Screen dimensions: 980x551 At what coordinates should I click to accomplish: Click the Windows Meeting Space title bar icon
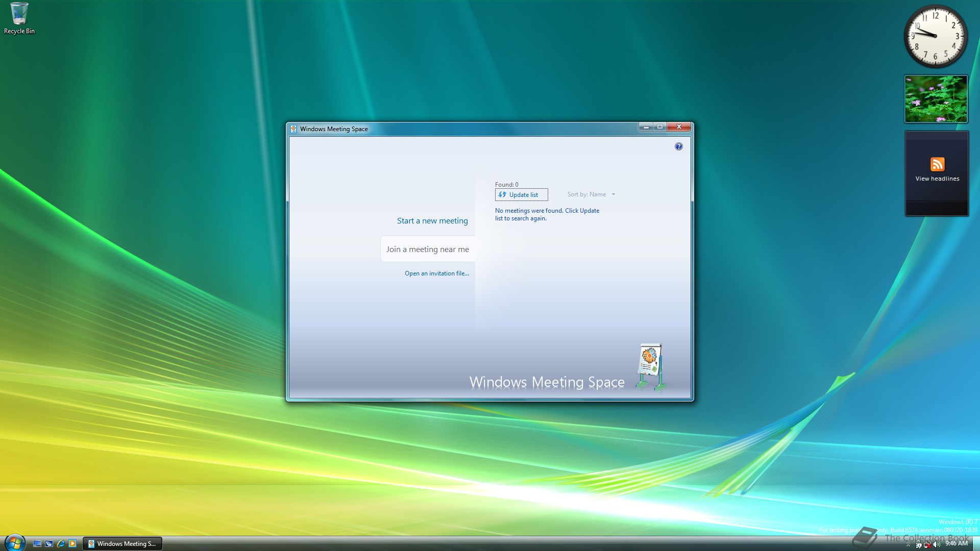[x=293, y=129]
